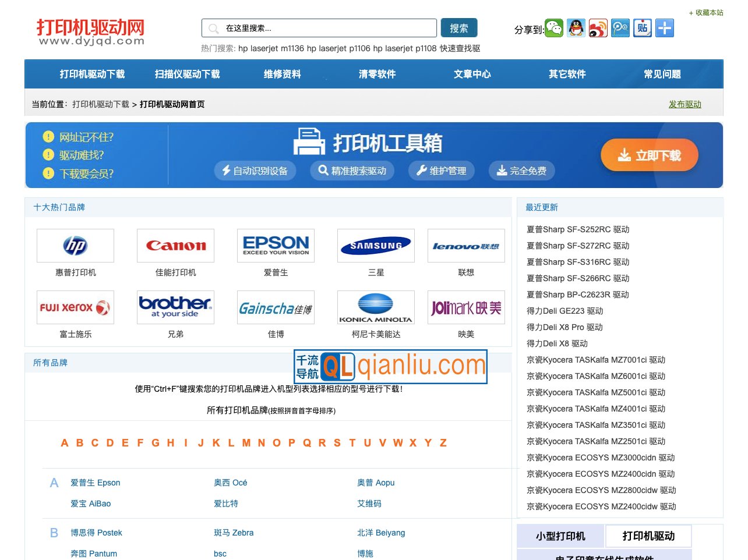This screenshot has width=748, height=560.
Task: Switch to the 小型打印机 tab
Action: coord(559,536)
